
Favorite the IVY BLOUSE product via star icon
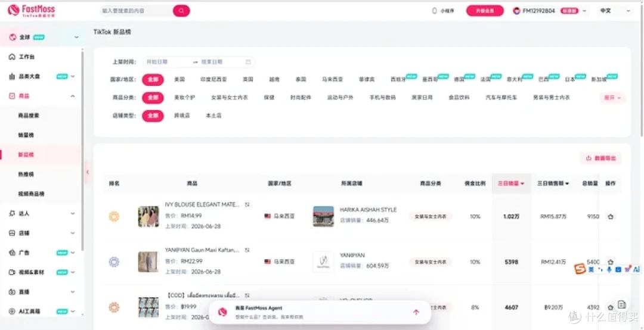click(611, 217)
